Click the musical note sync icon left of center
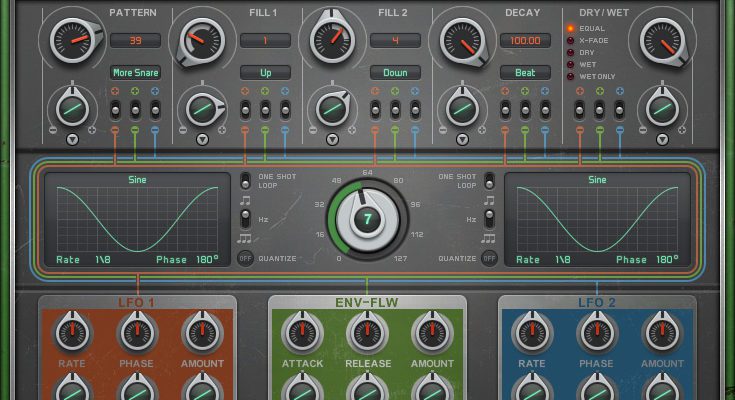Screen dimensions: 735x400 245,200
